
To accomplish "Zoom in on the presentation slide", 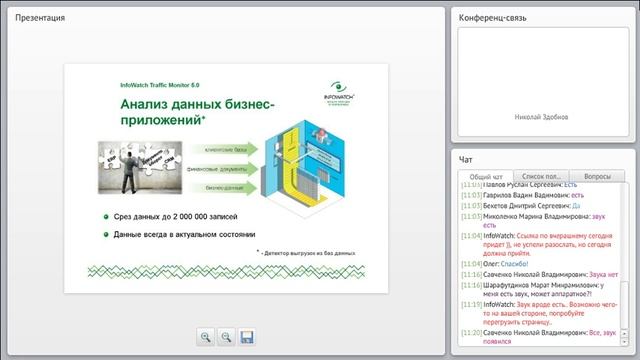I will pos(205,337).
